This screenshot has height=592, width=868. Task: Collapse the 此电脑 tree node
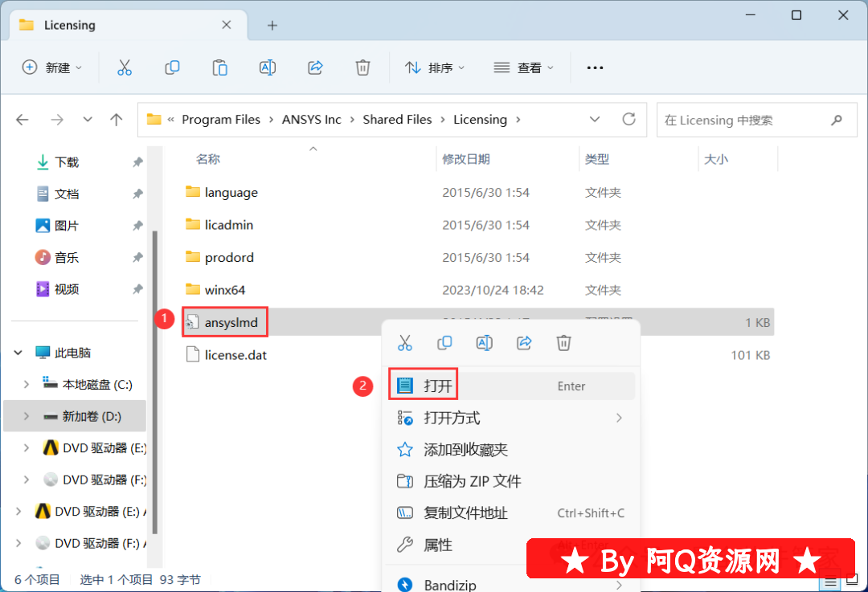[18, 353]
